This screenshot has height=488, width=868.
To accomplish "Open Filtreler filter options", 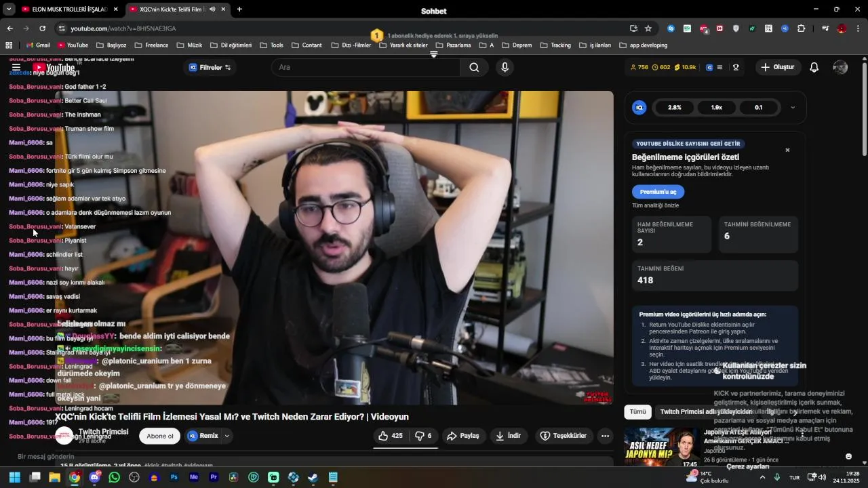I will click(210, 67).
